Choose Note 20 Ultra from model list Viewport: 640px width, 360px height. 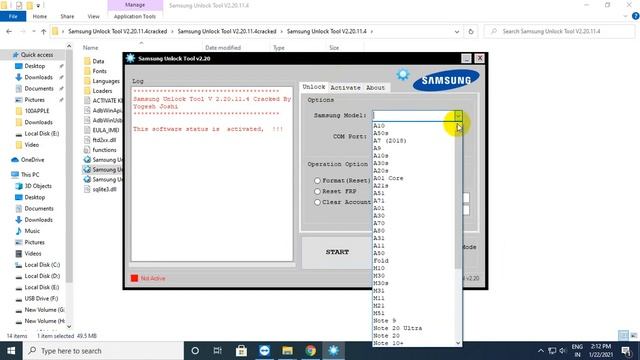[398, 328]
